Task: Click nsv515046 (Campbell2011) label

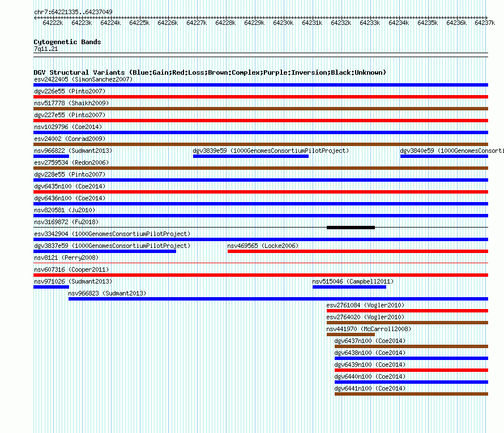Action: (x=353, y=281)
